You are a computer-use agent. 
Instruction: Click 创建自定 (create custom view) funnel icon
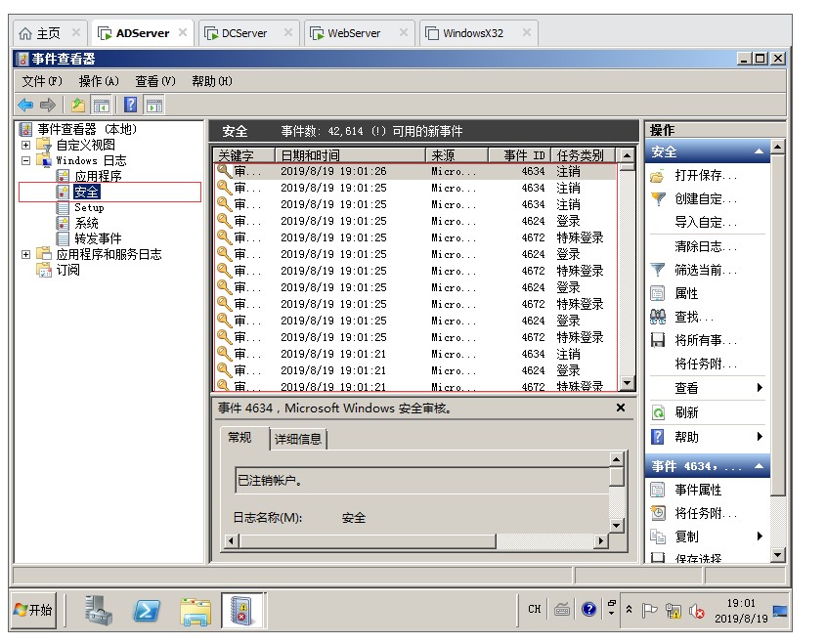[x=658, y=199]
